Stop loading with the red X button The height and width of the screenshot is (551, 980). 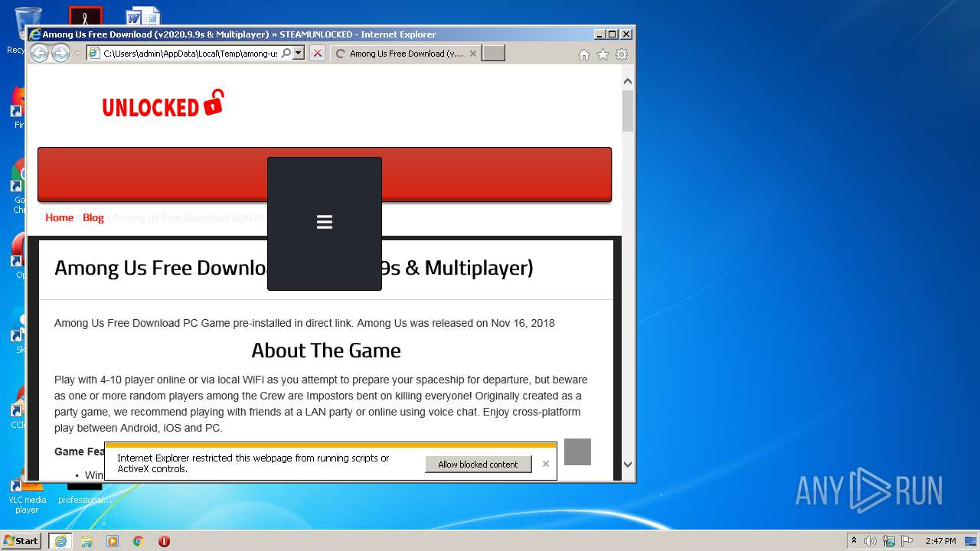click(318, 54)
